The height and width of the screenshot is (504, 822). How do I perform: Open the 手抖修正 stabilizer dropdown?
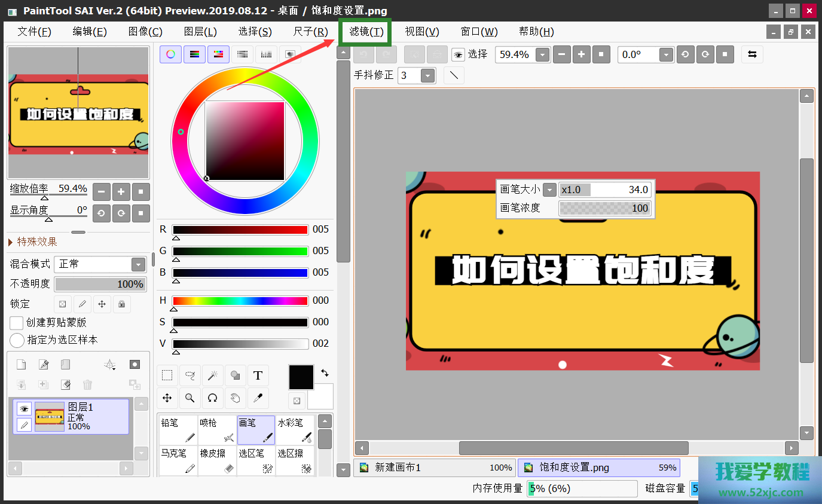coord(427,76)
